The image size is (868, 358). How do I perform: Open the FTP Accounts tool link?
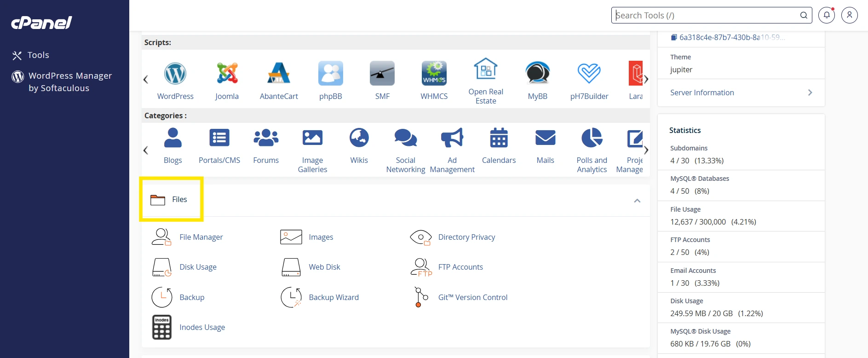point(460,267)
